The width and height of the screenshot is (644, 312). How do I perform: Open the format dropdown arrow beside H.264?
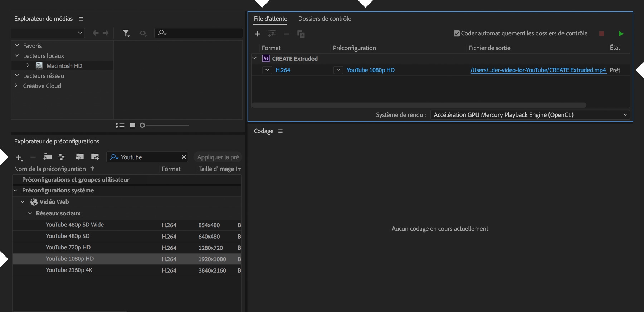(x=267, y=70)
